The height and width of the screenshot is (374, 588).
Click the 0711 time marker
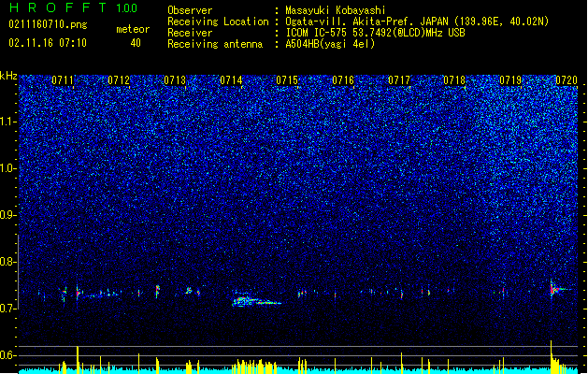click(63, 80)
